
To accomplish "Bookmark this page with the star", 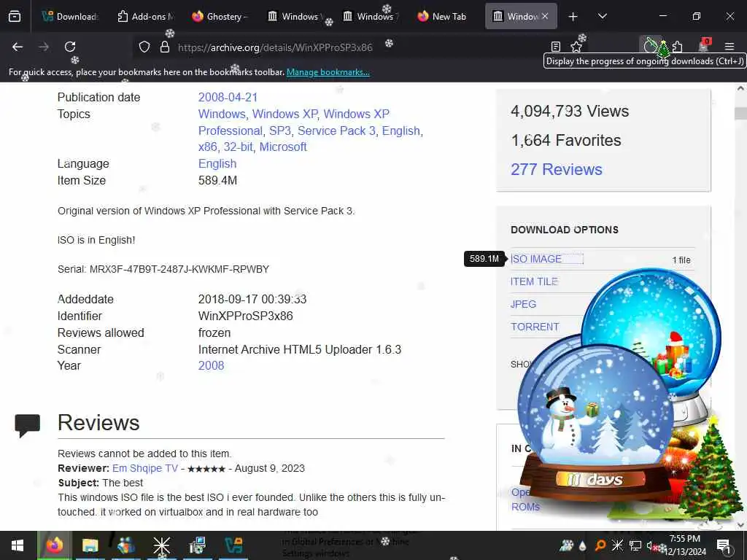I will (576, 47).
